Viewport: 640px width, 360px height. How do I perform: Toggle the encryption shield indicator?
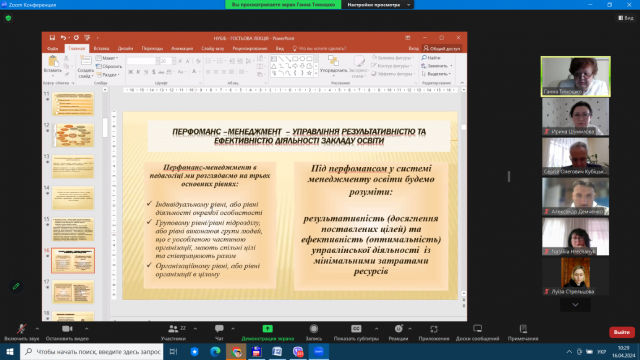tap(8, 18)
